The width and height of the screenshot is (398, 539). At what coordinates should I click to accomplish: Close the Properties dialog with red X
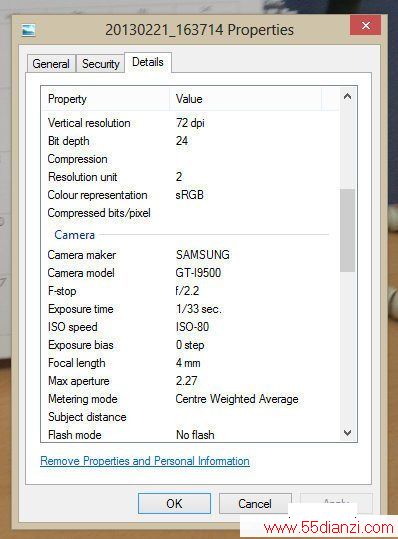[365, 25]
